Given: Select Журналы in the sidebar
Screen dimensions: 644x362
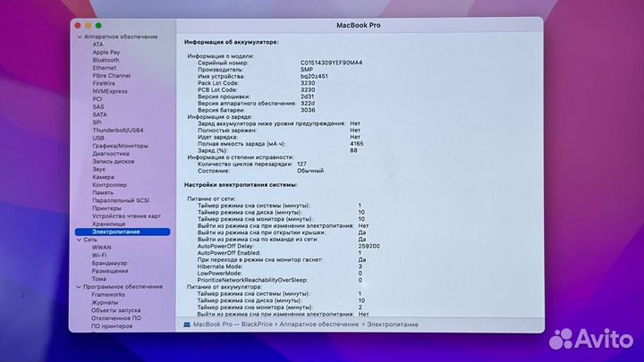Looking at the screenshot, I should tap(105, 302).
